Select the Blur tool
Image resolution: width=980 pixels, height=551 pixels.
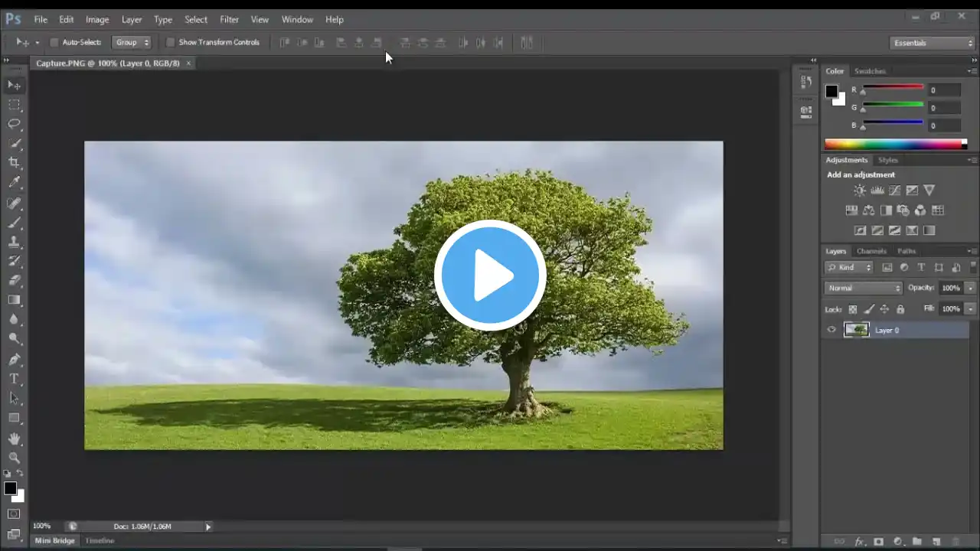click(x=14, y=320)
